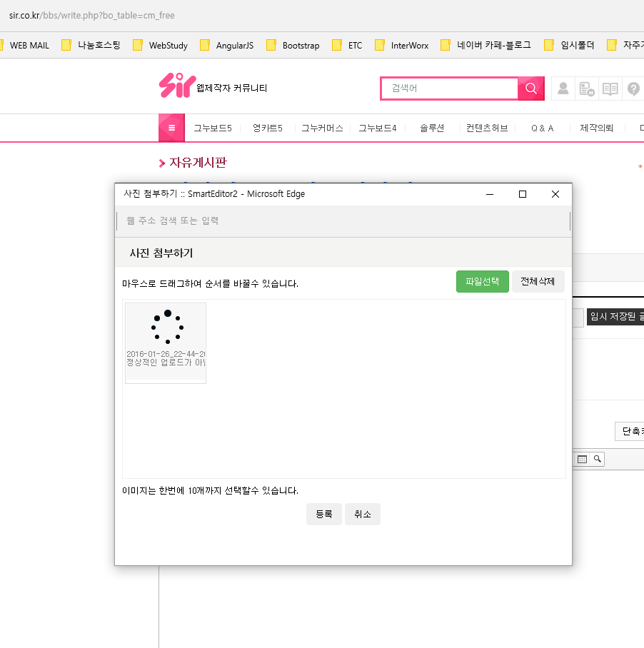Viewport: 644px width, 648px height.
Task: Click the open book icon
Action: point(610,88)
